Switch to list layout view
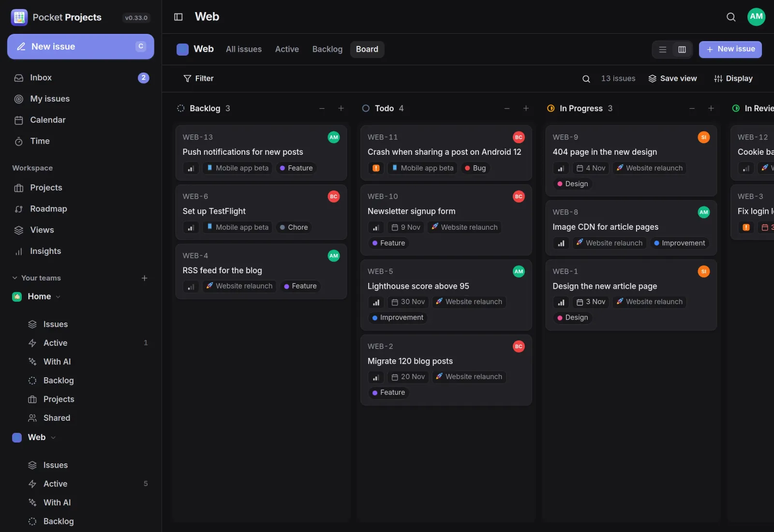Image resolution: width=774 pixels, height=532 pixels. 663,49
